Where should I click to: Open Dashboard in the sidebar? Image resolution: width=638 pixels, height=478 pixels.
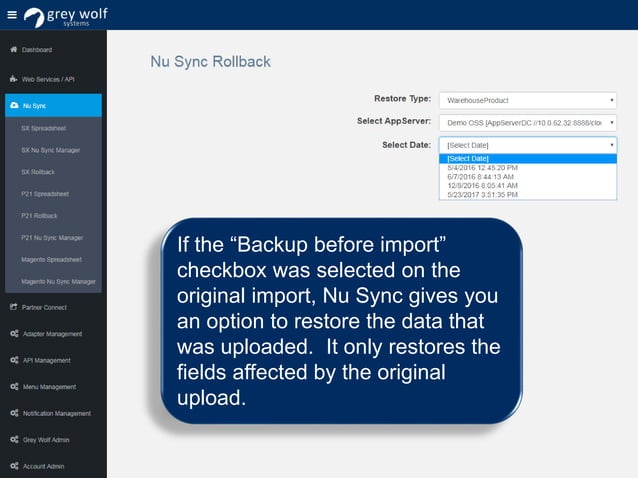click(x=37, y=50)
